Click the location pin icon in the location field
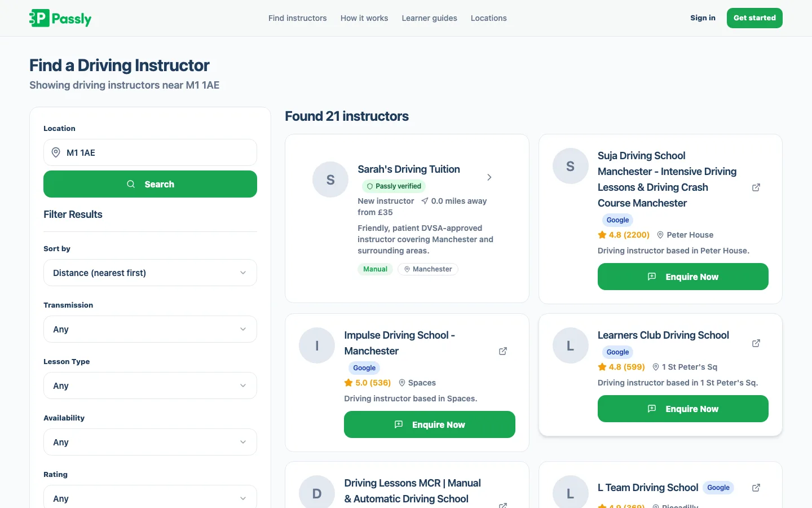Image resolution: width=812 pixels, height=508 pixels. [x=56, y=152]
